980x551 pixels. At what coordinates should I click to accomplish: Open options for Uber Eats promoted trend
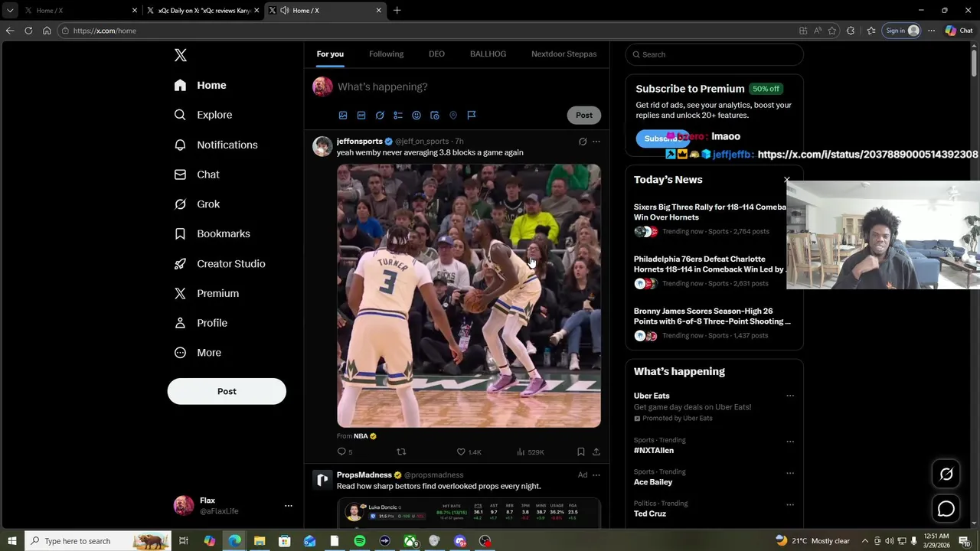point(790,396)
